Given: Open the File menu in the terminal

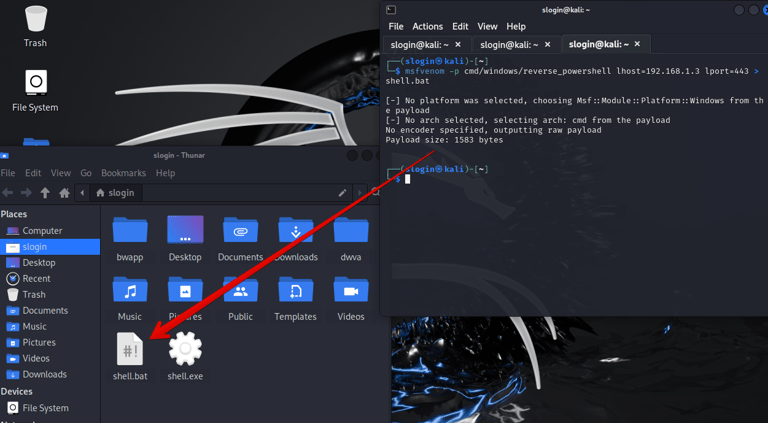Looking at the screenshot, I should 396,26.
